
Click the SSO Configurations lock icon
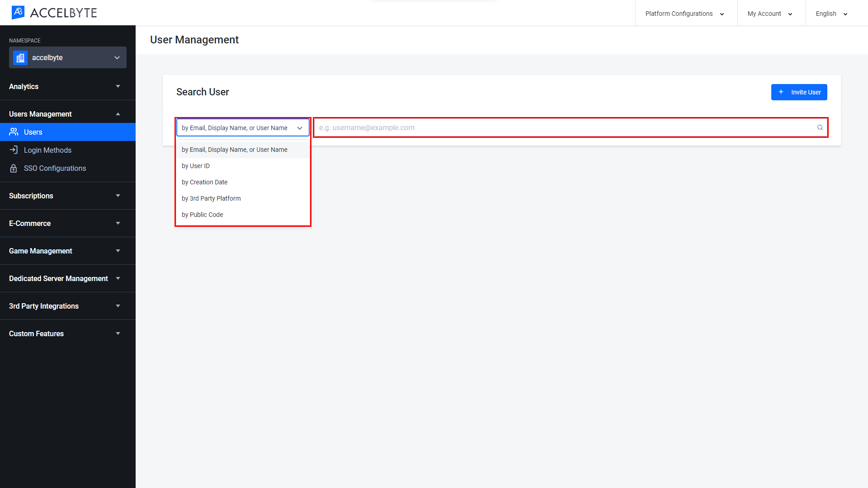click(14, 168)
